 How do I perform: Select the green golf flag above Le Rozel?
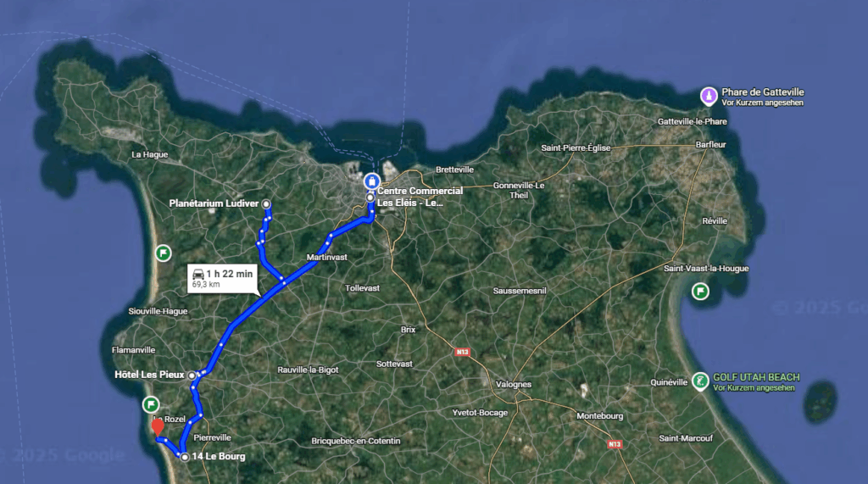[151, 404]
